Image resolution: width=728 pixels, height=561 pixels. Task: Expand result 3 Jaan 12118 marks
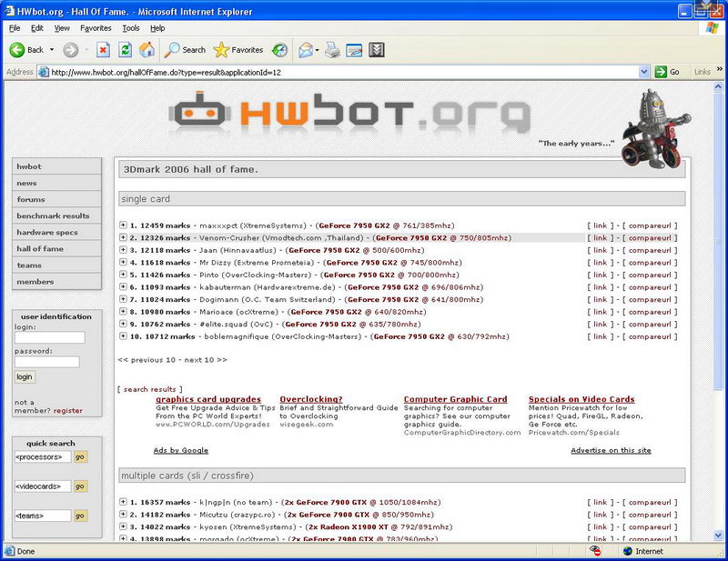tap(123, 250)
